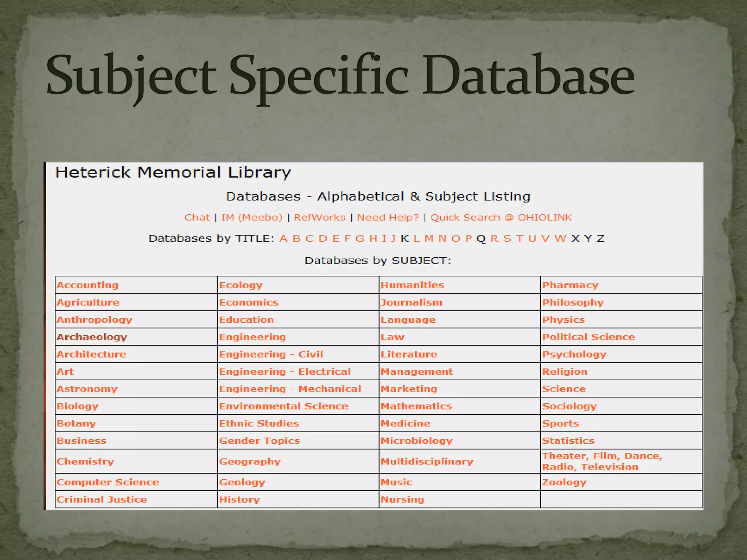The height and width of the screenshot is (560, 747).
Task: Open Accounting subject databases
Action: [88, 285]
